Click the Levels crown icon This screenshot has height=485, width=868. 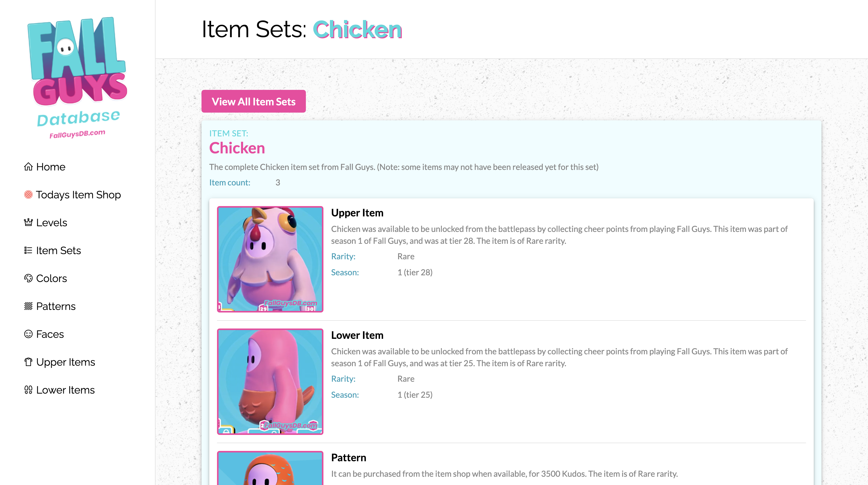click(28, 222)
